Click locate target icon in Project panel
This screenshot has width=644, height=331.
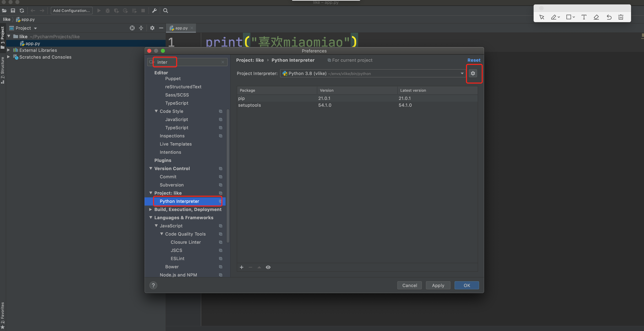click(132, 28)
